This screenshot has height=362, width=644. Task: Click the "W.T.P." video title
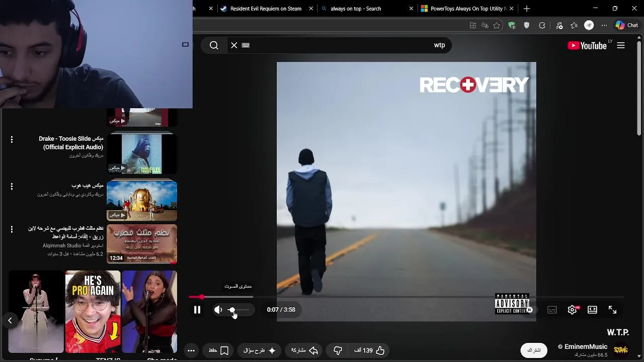[618, 332]
